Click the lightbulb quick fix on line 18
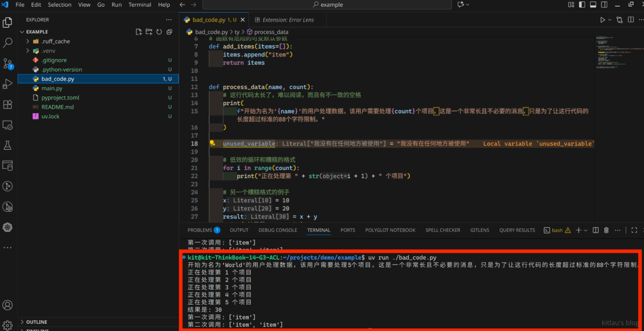Image resolution: width=644 pixels, height=331 pixels. pyautogui.click(x=212, y=143)
